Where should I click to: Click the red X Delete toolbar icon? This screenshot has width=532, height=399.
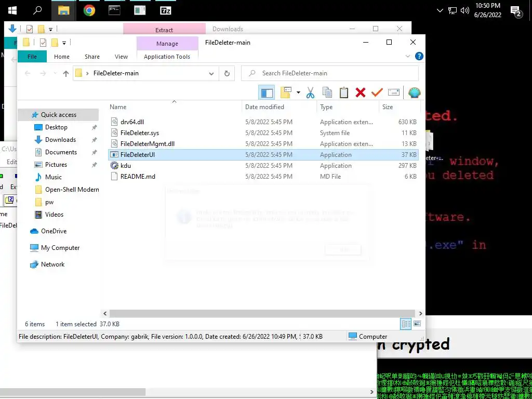tap(361, 92)
